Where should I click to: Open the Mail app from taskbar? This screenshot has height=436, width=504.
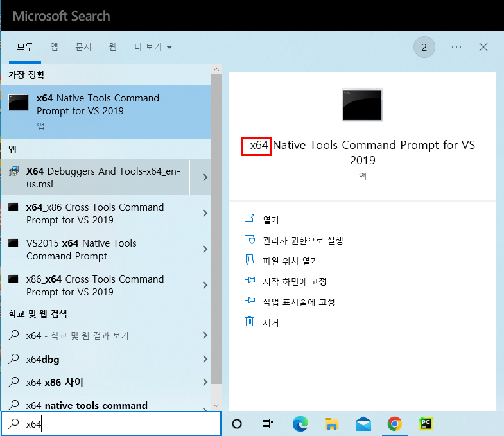[363, 424]
